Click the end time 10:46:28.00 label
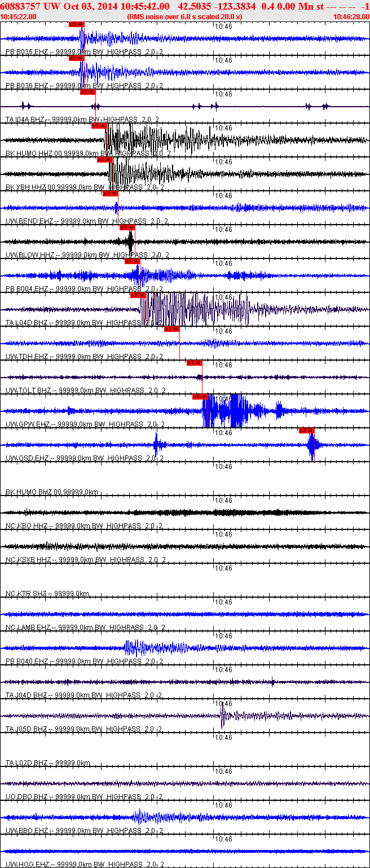370x868 pixels. [x=351, y=16]
